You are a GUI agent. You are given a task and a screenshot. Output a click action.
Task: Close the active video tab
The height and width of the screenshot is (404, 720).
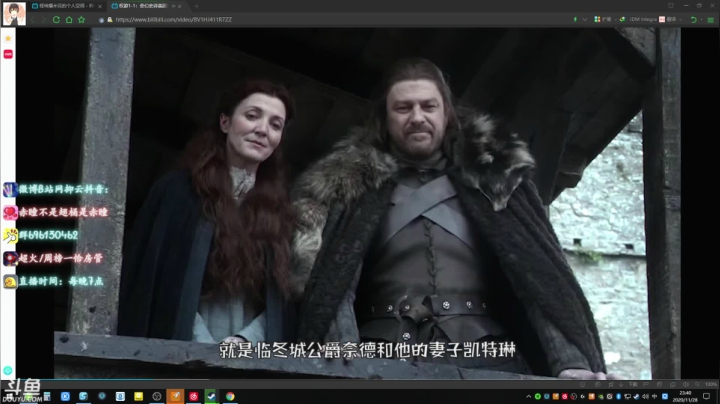(x=180, y=6)
